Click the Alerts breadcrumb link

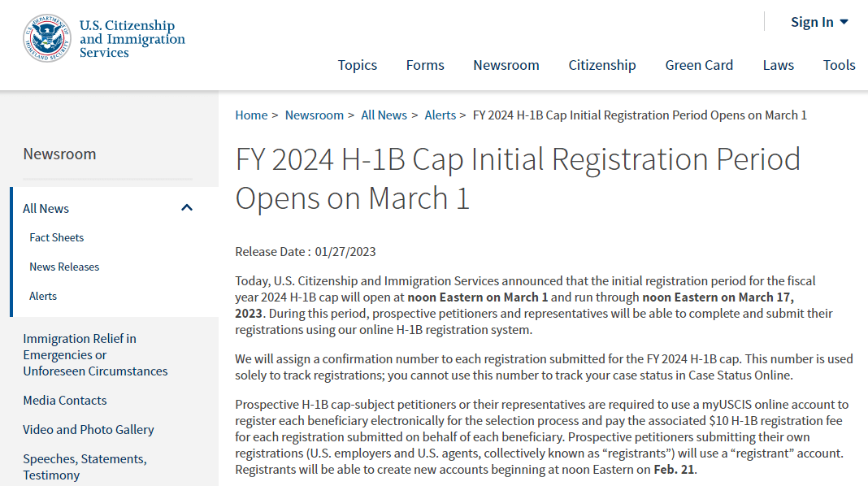coord(440,115)
